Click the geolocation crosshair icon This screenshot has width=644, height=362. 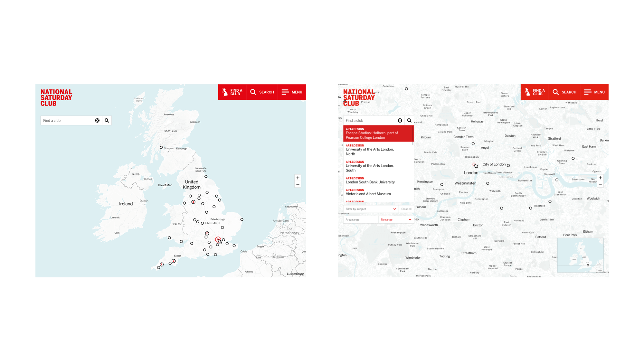(97, 120)
